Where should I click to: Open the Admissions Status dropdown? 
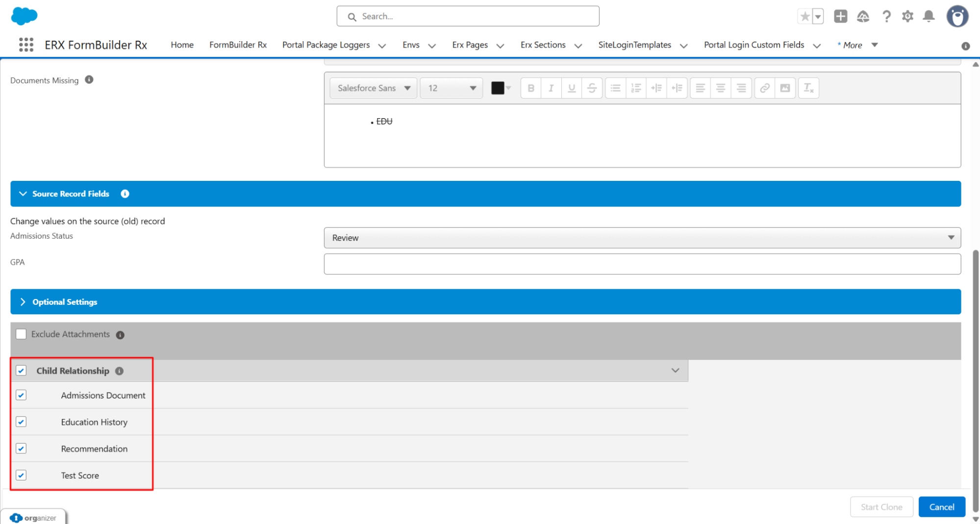click(642, 238)
